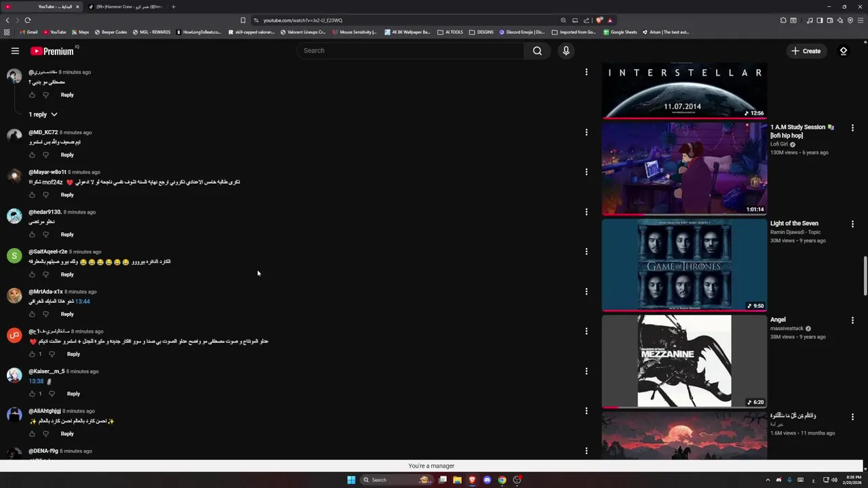Open Google Sheets bookmark
Screen dimensions: 868x488
[x=620, y=32]
